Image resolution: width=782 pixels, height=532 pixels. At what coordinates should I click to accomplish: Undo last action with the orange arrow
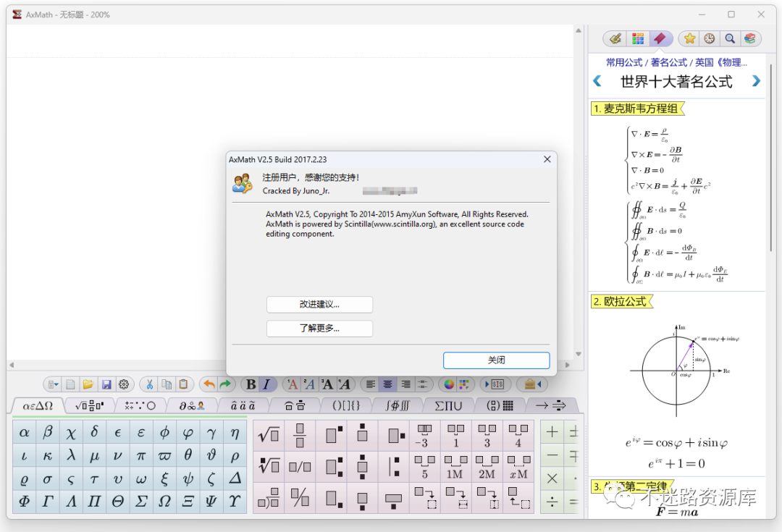(x=209, y=384)
